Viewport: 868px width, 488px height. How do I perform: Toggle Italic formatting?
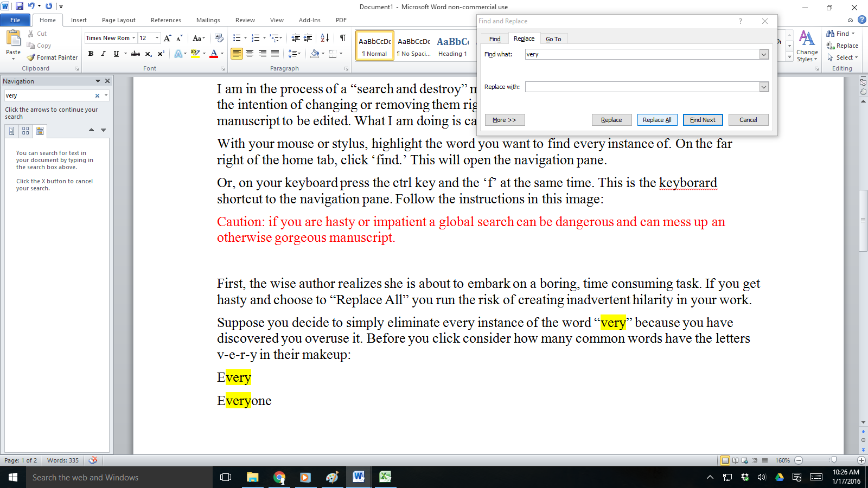103,54
